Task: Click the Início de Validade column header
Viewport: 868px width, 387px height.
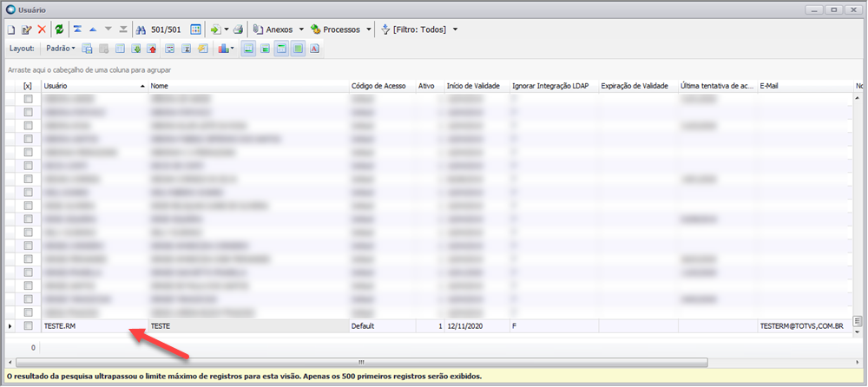Action: (477, 86)
